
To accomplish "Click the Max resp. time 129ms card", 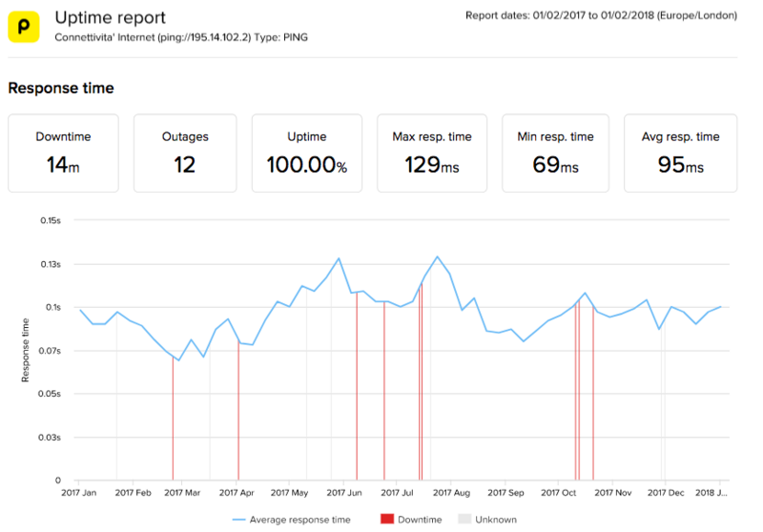I will click(431, 153).
